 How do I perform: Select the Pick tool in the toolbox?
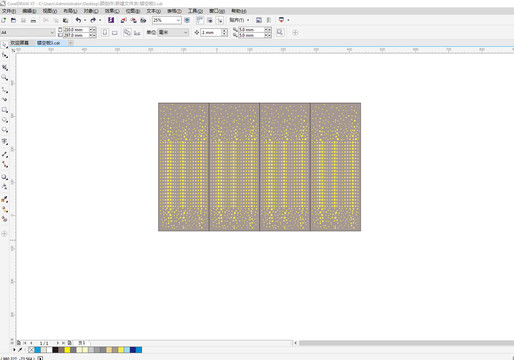pyautogui.click(x=5, y=45)
